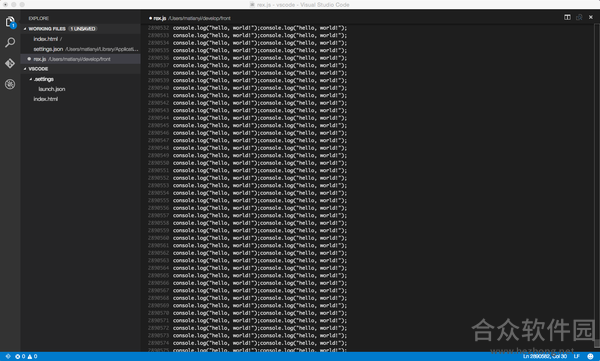This screenshot has width=600, height=361.
Task: Open the Git source control view
Action: (x=10, y=63)
